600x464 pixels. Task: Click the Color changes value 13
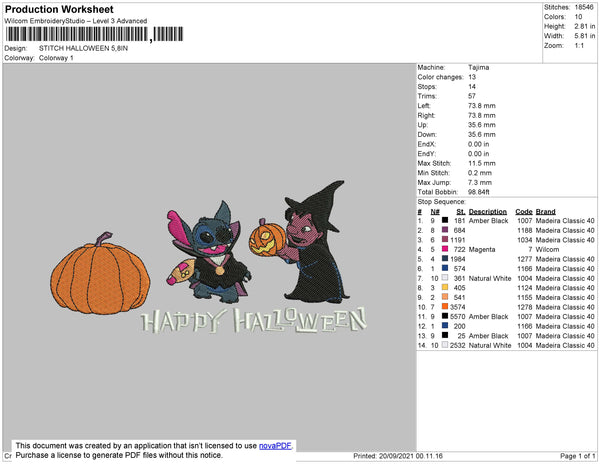pos(472,77)
